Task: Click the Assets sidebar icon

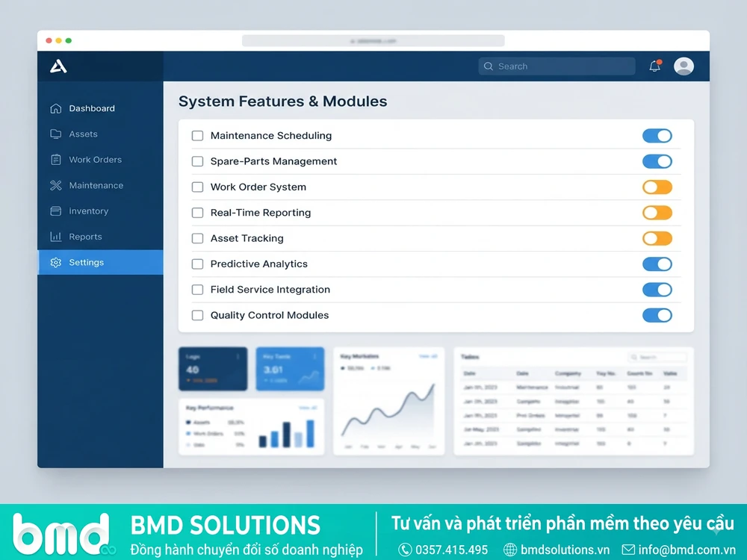Action: tap(56, 134)
